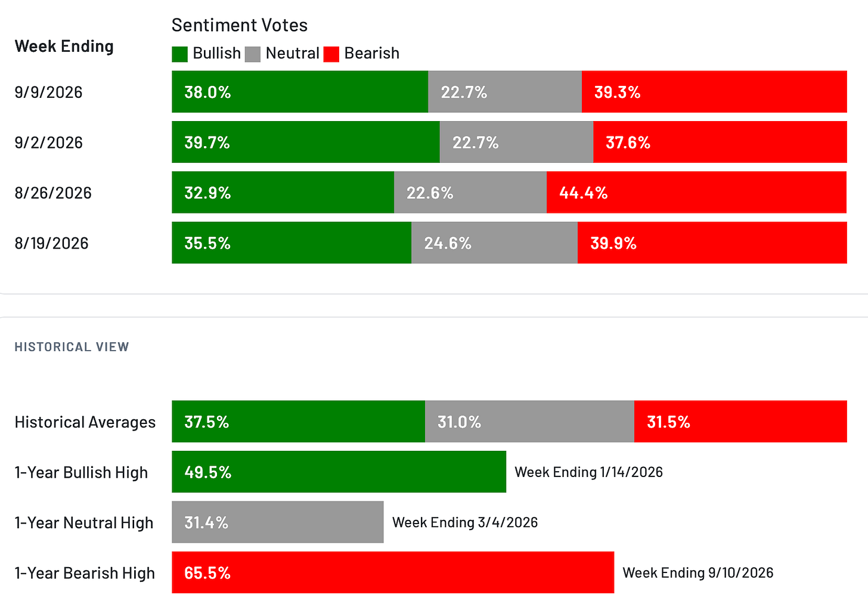Click the 39.7% bullish bar for 9/2/2026
Image resolution: width=868 pixels, height=610 pixels.
(306, 142)
